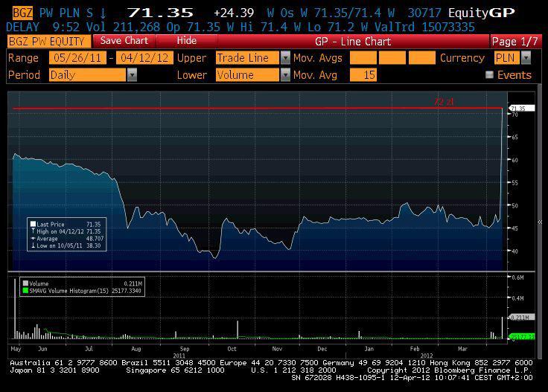
Task: Click the Average legend marker icon
Action: [33, 239]
